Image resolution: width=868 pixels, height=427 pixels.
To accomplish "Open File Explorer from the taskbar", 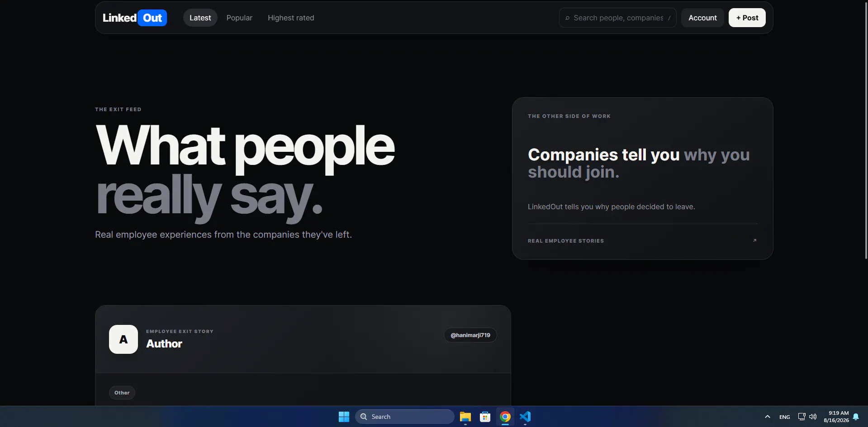I will 465,417.
